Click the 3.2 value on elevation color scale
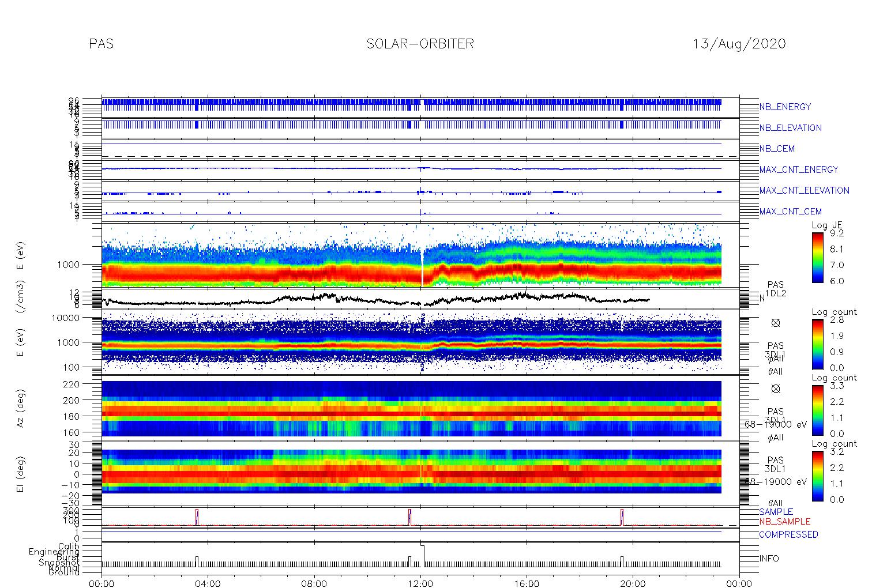872x588 pixels. click(x=836, y=452)
